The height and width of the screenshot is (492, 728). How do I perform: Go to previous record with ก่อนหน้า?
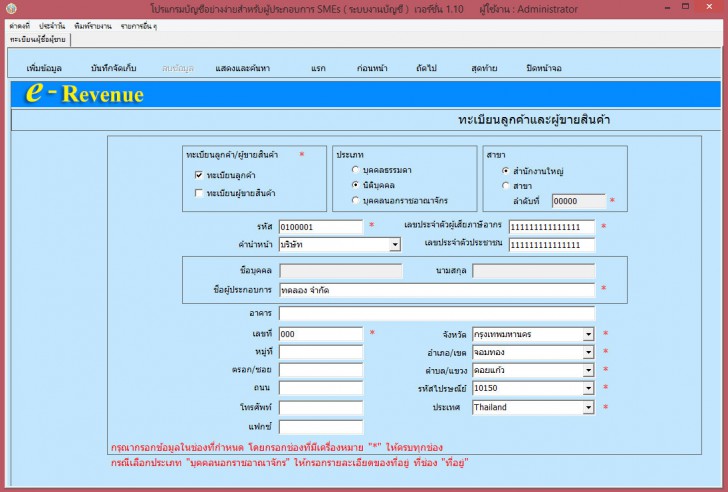pyautogui.click(x=372, y=68)
